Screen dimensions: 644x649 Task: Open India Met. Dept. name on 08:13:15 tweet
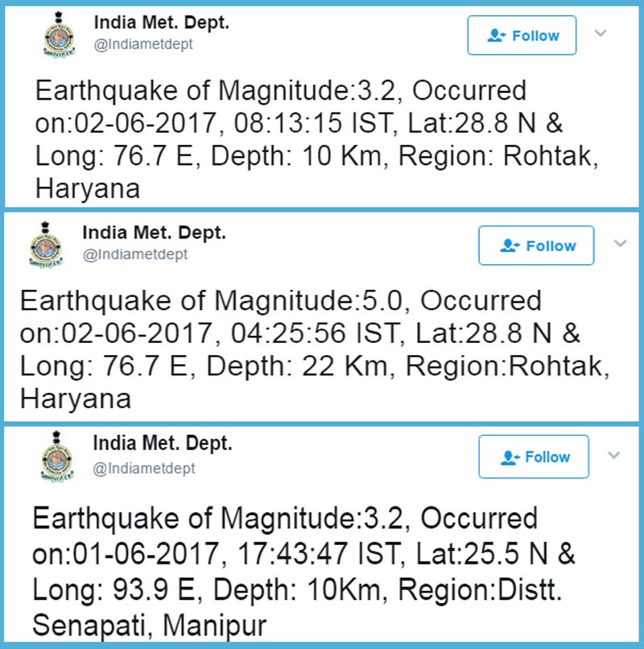pos(162,23)
